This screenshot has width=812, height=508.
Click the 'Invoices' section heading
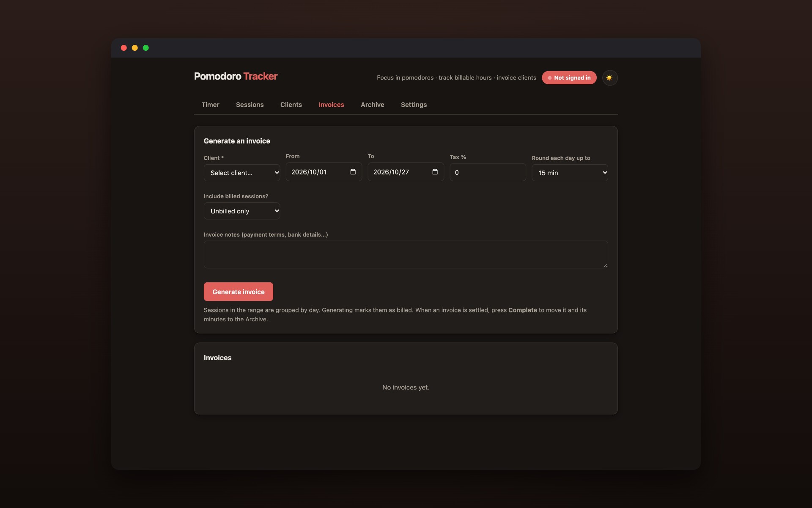pos(217,358)
